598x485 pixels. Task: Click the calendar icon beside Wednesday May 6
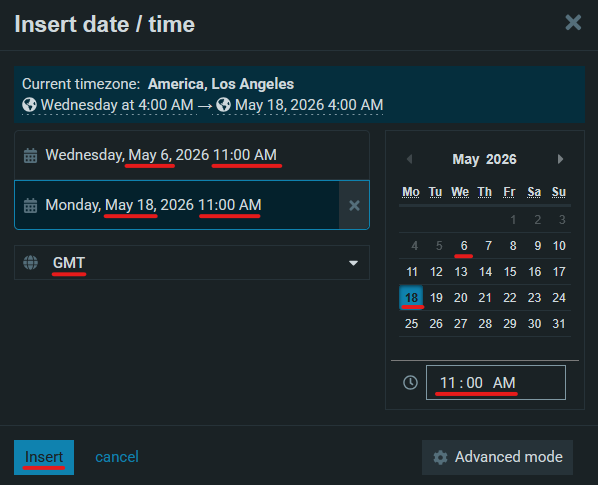click(x=31, y=156)
